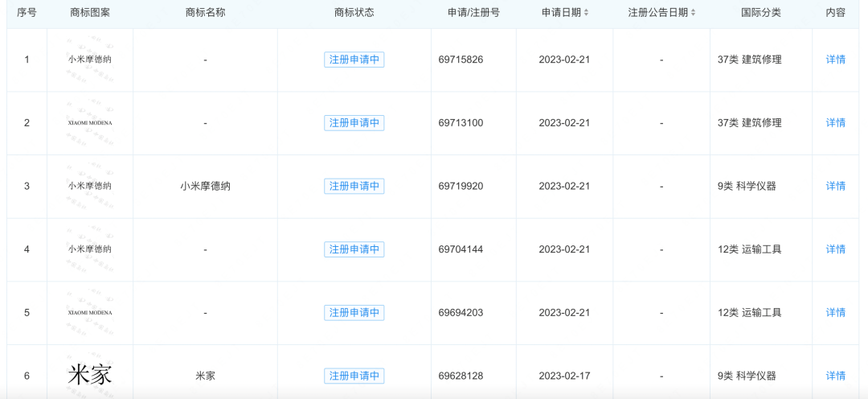Screen dimensions: 868x399
Task: Open 详情 link for 米家 row
Action: point(836,376)
